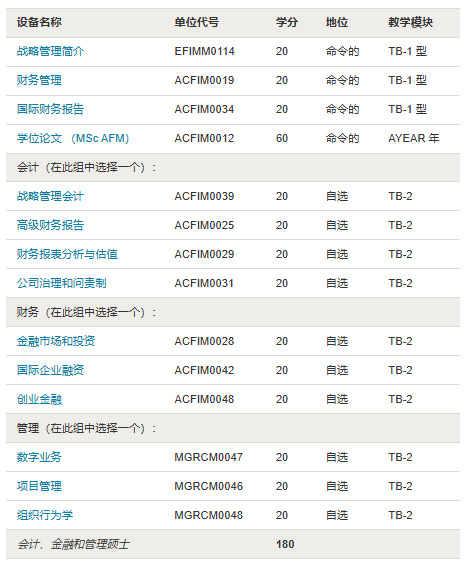Open the 战略管理简介 course link
Image resolution: width=470 pixels, height=566 pixels.
(x=50, y=51)
